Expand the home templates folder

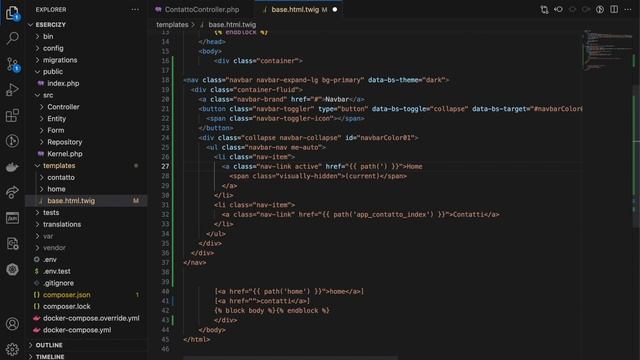tap(56, 189)
